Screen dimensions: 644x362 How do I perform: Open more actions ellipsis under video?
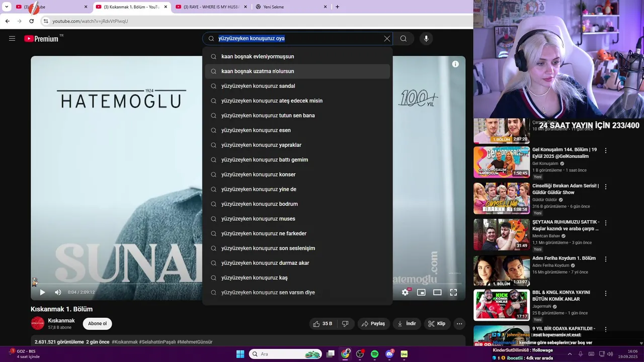[459, 324]
